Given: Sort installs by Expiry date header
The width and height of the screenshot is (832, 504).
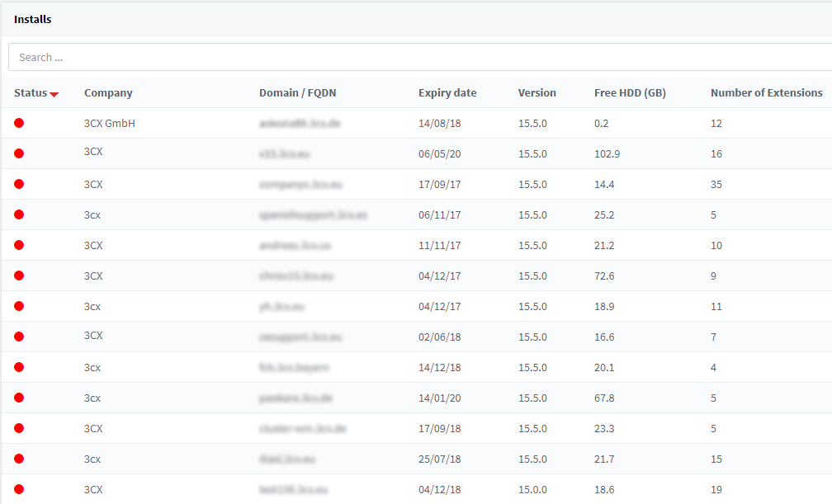Looking at the screenshot, I should [x=447, y=93].
